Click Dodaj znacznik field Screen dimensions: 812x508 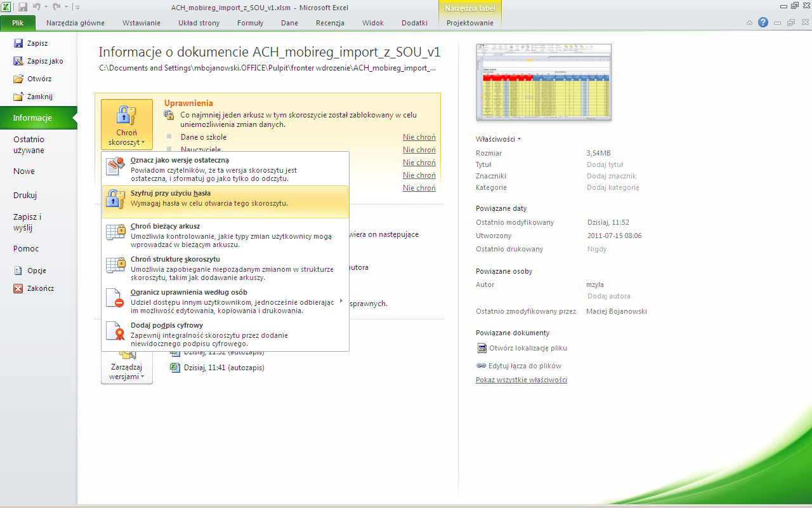[612, 176]
